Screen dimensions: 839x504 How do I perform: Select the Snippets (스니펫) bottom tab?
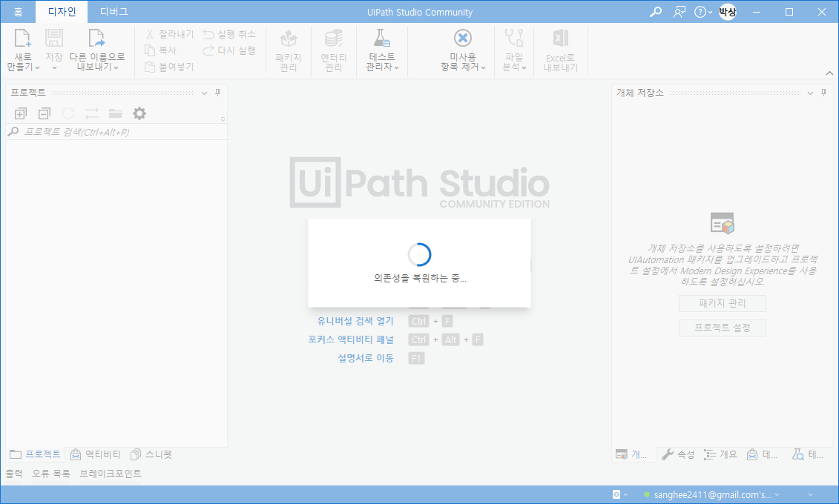[151, 454]
